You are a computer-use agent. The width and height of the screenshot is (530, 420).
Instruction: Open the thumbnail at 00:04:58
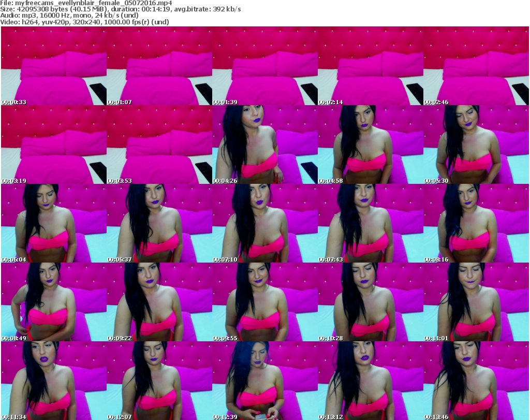tap(371, 144)
